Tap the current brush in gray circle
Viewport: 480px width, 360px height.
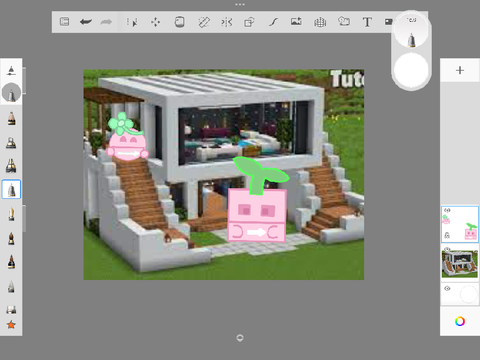(x=11, y=93)
